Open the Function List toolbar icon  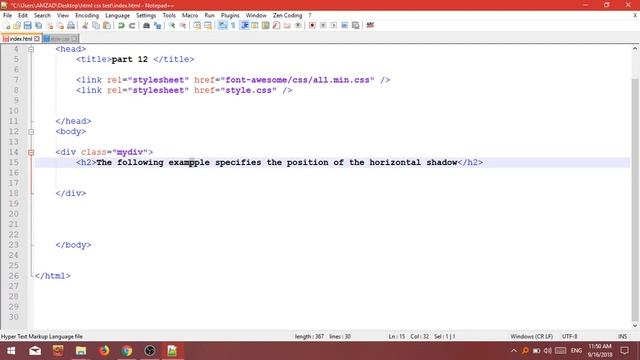(276, 25)
